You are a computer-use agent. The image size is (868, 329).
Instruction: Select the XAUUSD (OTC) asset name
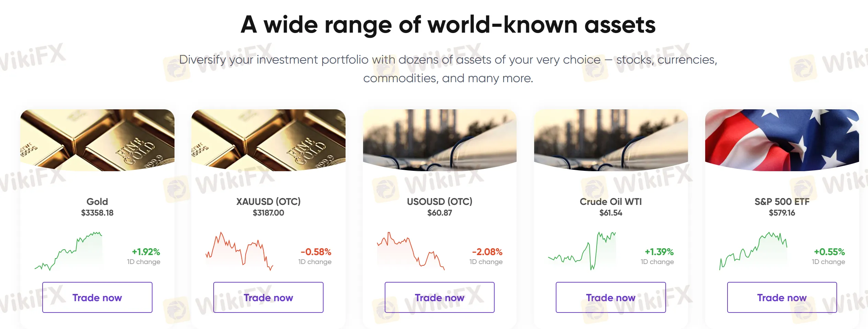coord(268,201)
